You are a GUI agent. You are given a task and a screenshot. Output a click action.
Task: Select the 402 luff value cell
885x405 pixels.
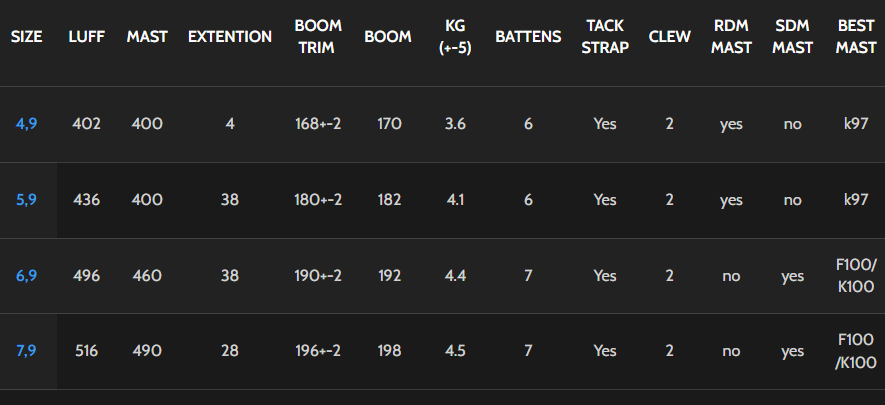tap(86, 124)
